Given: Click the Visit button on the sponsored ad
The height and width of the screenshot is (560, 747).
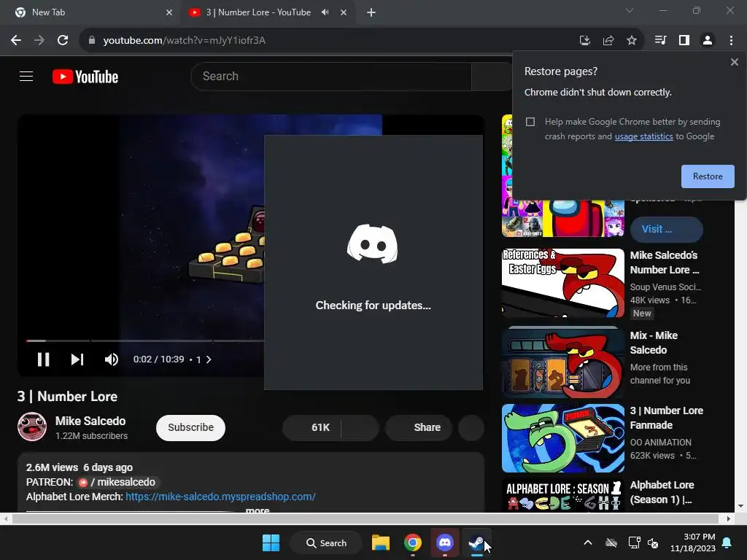Looking at the screenshot, I should (x=666, y=229).
